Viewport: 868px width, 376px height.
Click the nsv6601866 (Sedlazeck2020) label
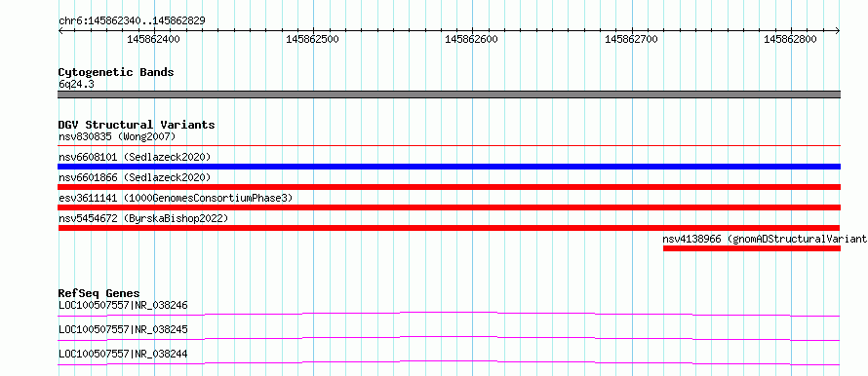click(135, 177)
